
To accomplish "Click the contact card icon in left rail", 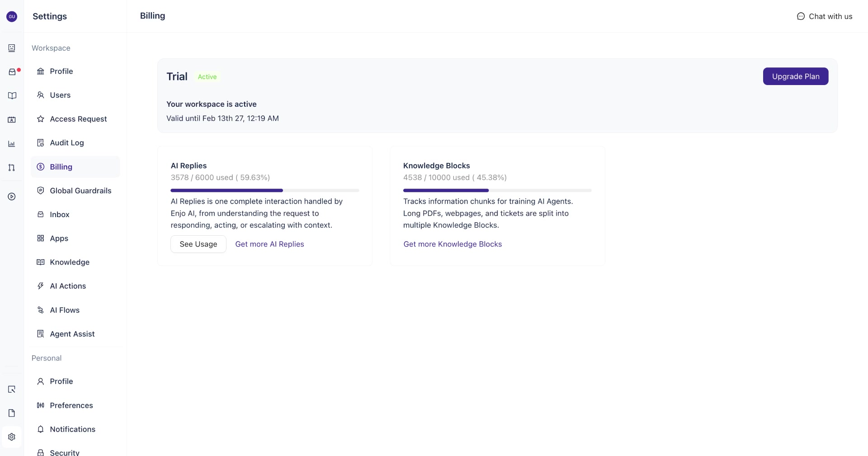I will tap(12, 120).
